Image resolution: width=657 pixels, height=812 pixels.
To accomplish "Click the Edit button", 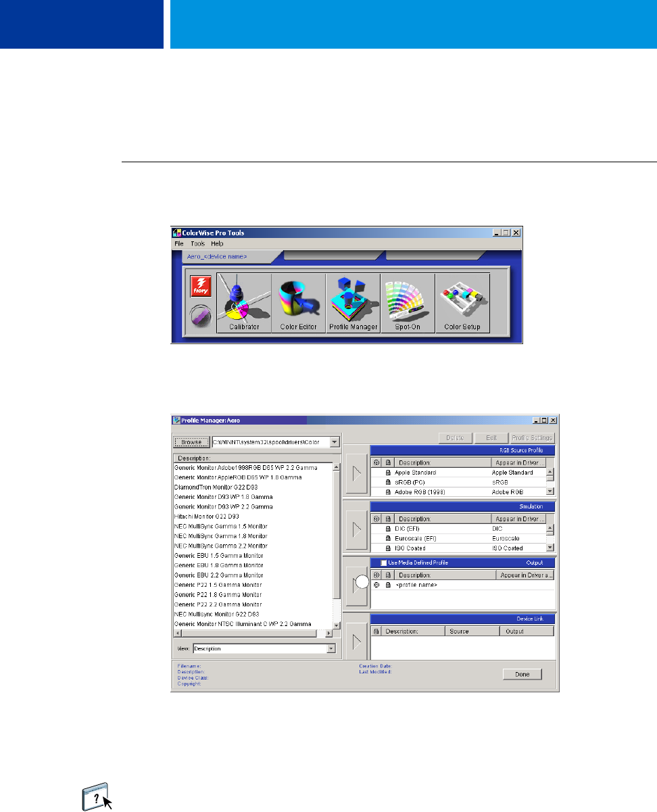I will (490, 438).
